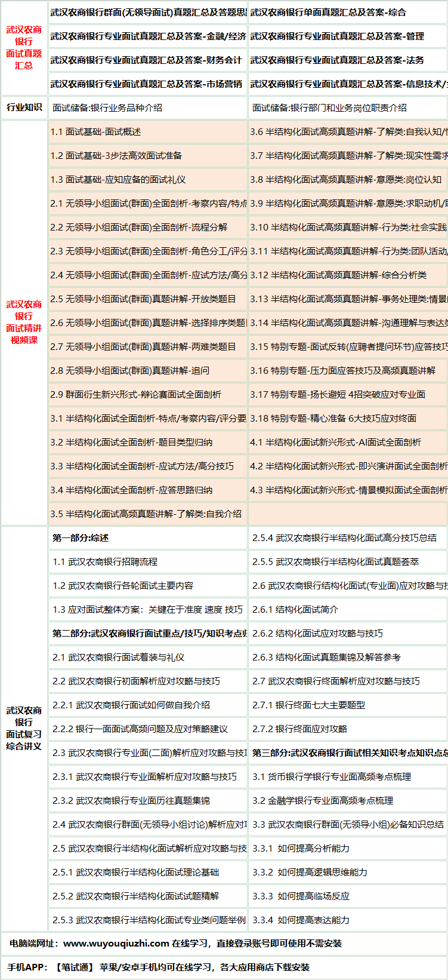Image resolution: width=448 pixels, height=980 pixels.
Task: Select lesson 1.2 面试基础-3步法高效面试准备
Action: pyautogui.click(x=116, y=156)
